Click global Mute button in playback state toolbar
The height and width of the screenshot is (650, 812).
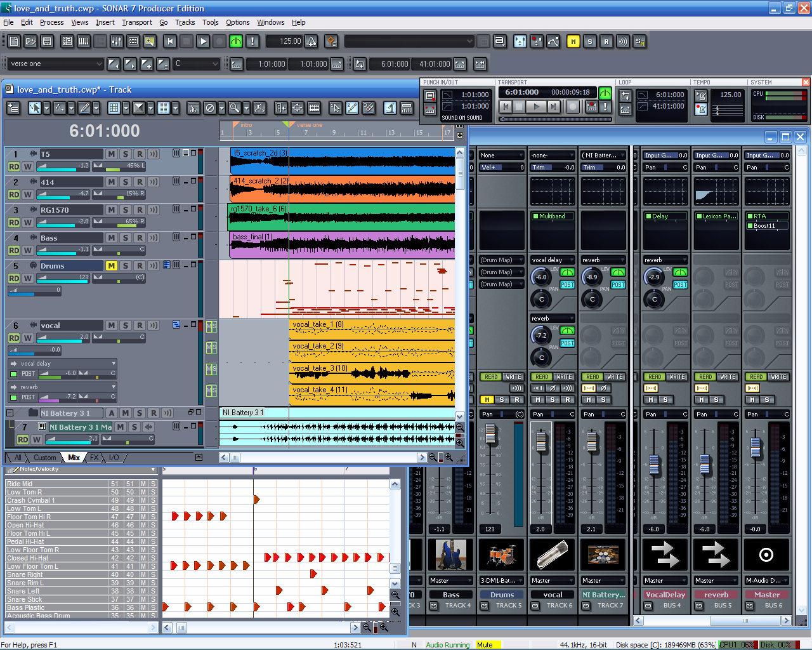point(573,41)
